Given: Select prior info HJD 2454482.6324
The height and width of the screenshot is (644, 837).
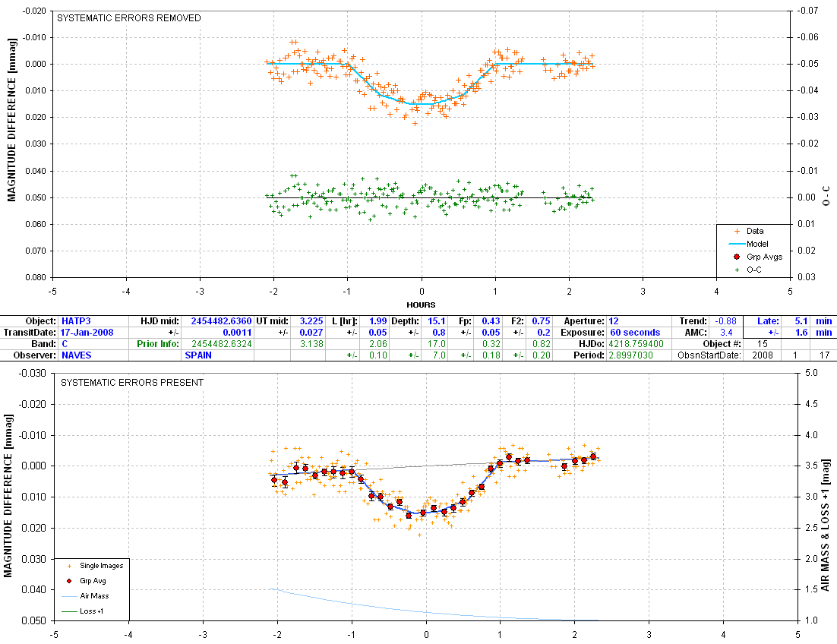Looking at the screenshot, I should (222, 344).
